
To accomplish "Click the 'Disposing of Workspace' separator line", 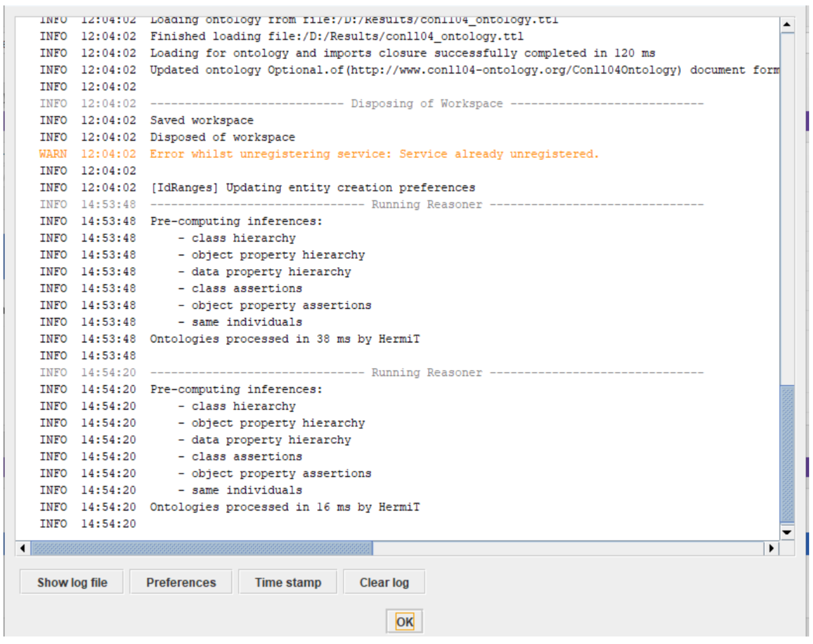I will click(x=426, y=104).
